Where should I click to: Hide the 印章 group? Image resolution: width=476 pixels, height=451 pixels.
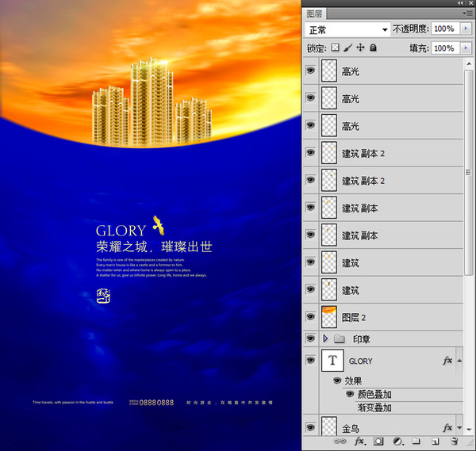pos(310,338)
